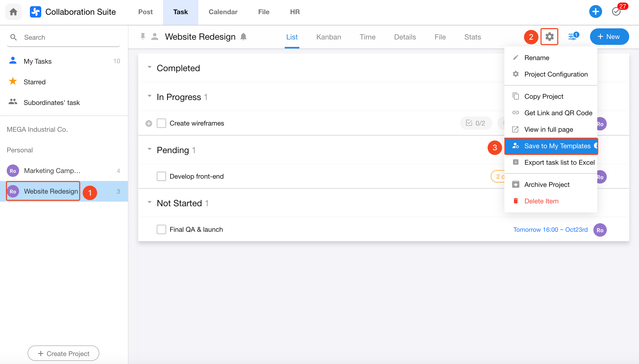The width and height of the screenshot is (639, 364).
Task: Open the project settings gear icon
Action: tap(549, 37)
